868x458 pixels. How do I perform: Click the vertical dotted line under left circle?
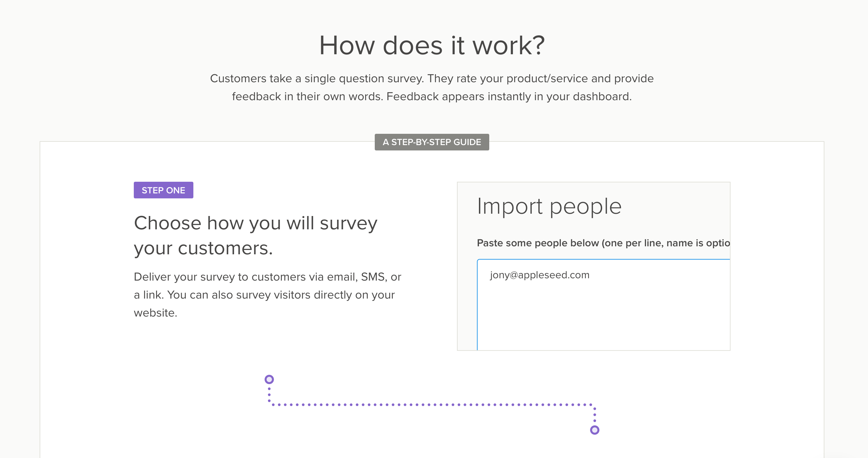click(269, 395)
